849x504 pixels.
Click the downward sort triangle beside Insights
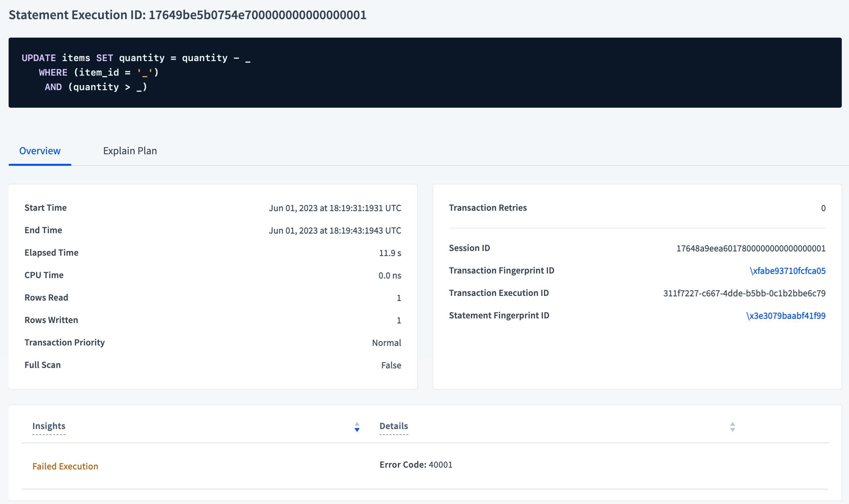[356, 430]
